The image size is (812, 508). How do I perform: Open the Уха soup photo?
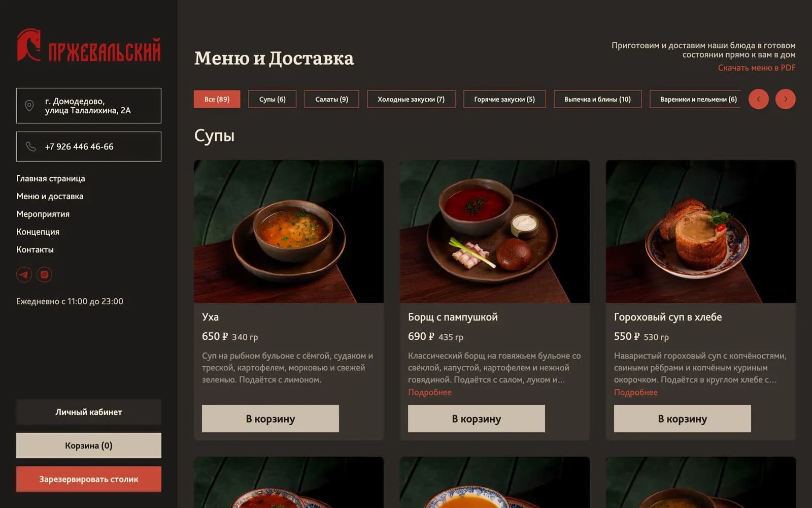pos(289,232)
